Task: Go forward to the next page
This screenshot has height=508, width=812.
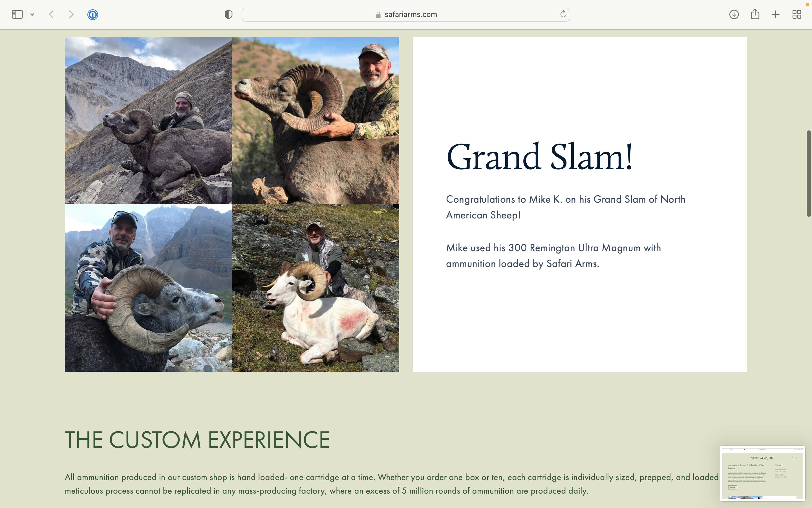Action: tap(71, 14)
